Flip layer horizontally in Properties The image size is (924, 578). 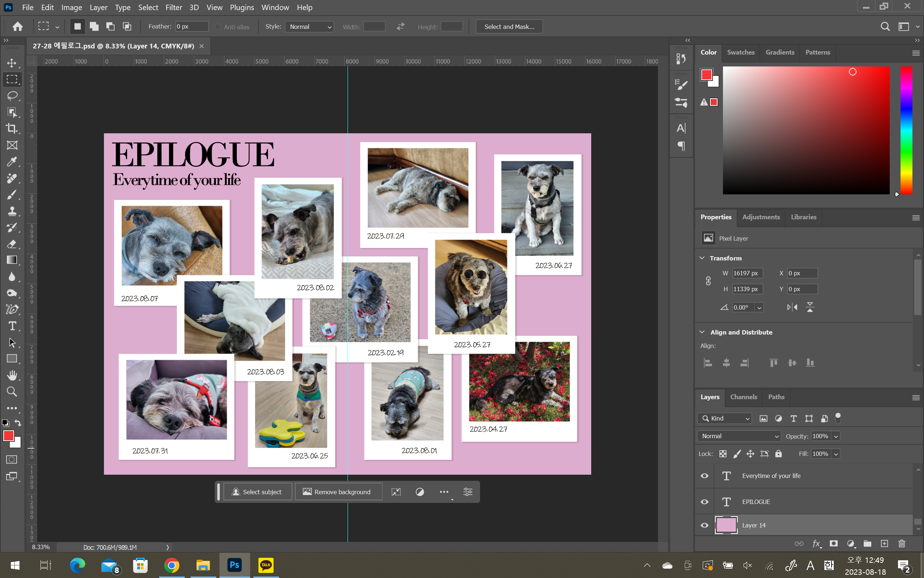(x=792, y=307)
